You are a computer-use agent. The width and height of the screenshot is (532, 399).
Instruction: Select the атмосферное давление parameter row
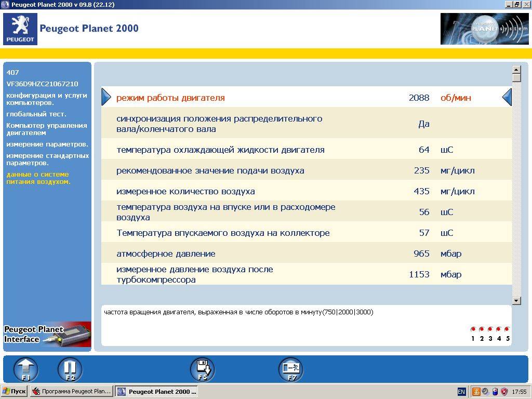(x=307, y=254)
